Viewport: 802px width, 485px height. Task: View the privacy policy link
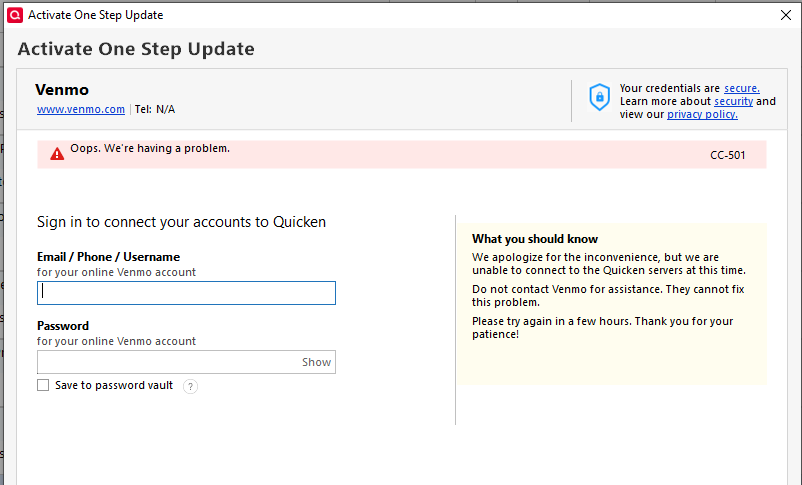pyautogui.click(x=702, y=114)
